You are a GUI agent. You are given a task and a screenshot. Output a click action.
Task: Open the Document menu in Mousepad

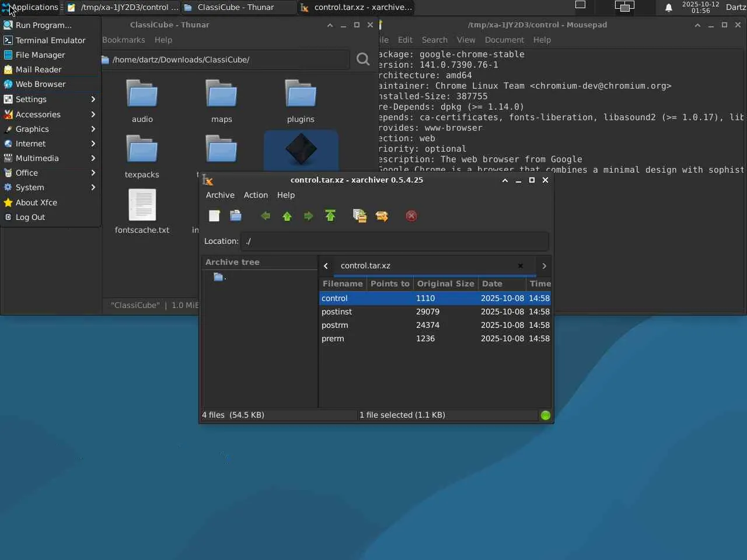pos(504,40)
